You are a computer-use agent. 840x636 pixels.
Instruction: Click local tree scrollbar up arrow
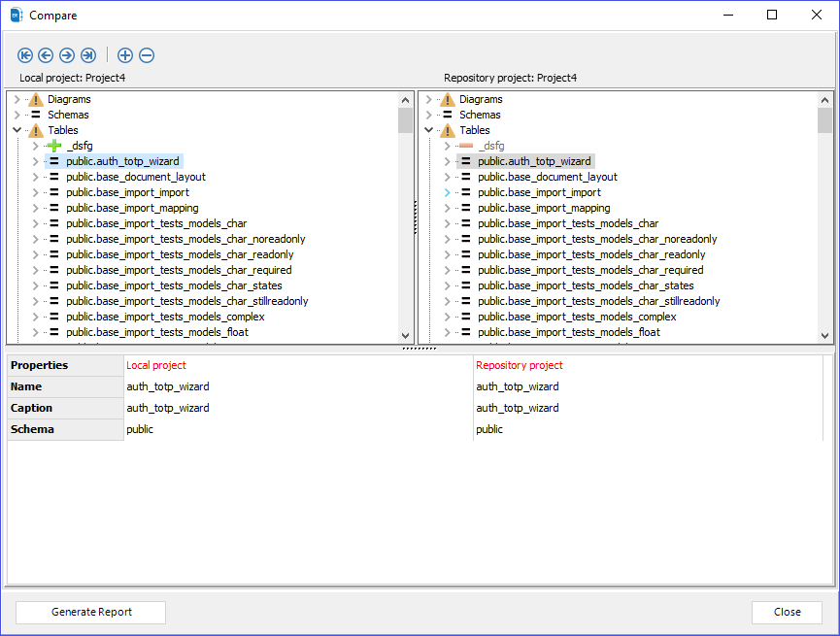pos(406,100)
